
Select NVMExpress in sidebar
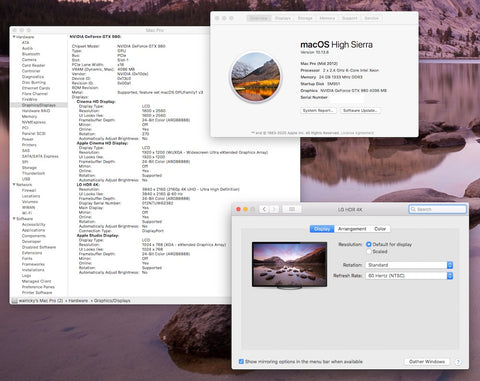coord(34,122)
